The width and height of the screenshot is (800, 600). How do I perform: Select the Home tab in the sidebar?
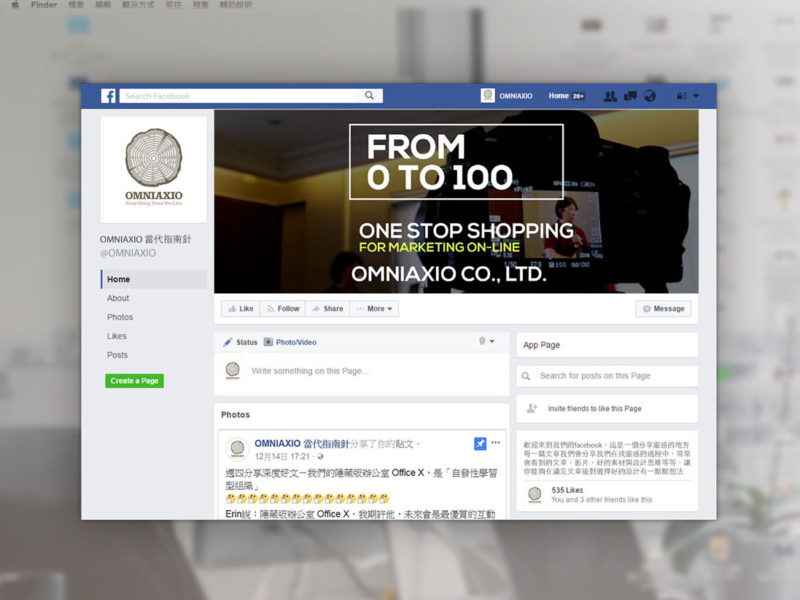pos(154,279)
